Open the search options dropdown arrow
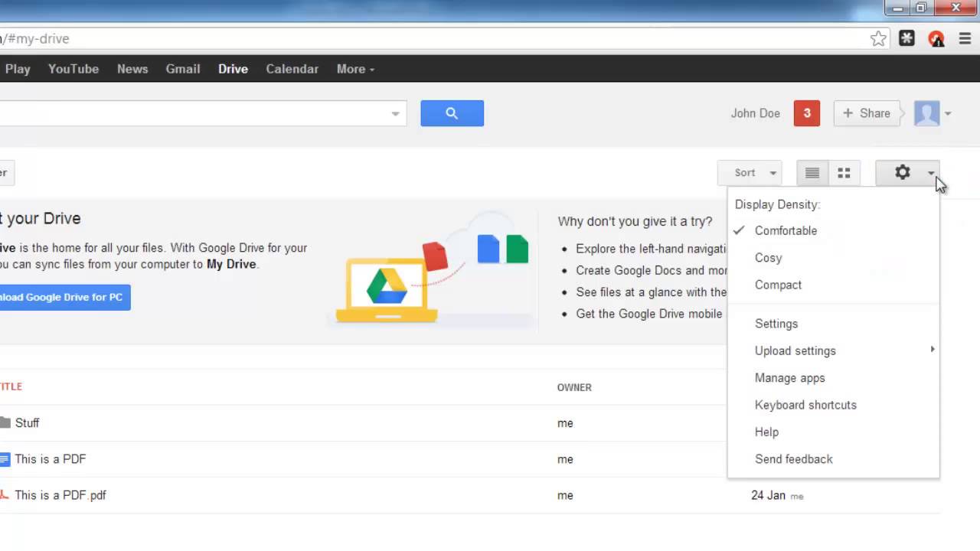980x551 pixels. [x=395, y=113]
